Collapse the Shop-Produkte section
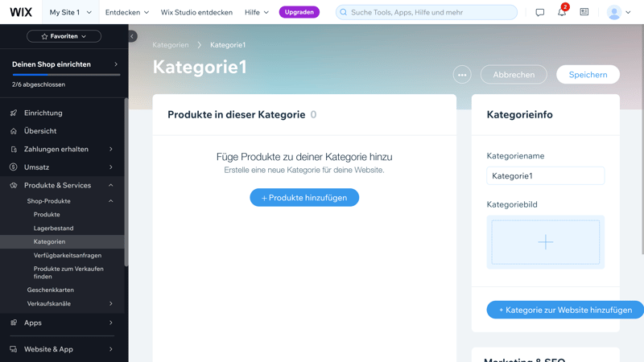The height and width of the screenshot is (362, 644). coord(111,201)
